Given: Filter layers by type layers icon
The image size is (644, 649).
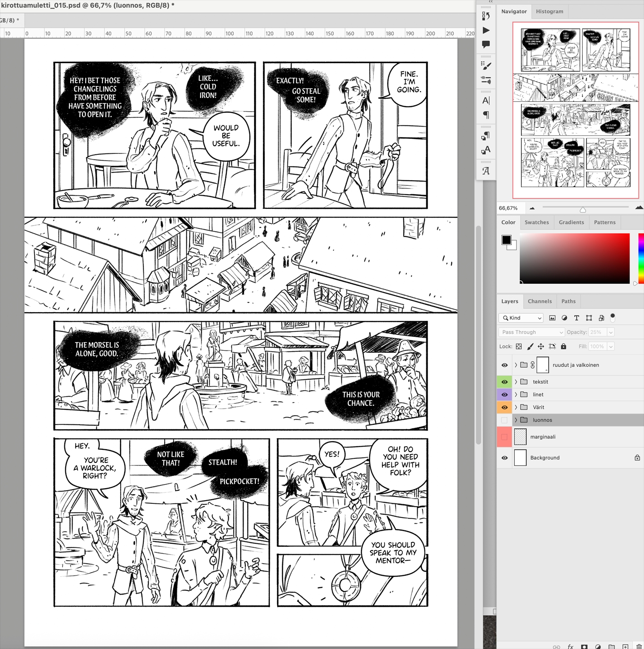Looking at the screenshot, I should pyautogui.click(x=576, y=318).
